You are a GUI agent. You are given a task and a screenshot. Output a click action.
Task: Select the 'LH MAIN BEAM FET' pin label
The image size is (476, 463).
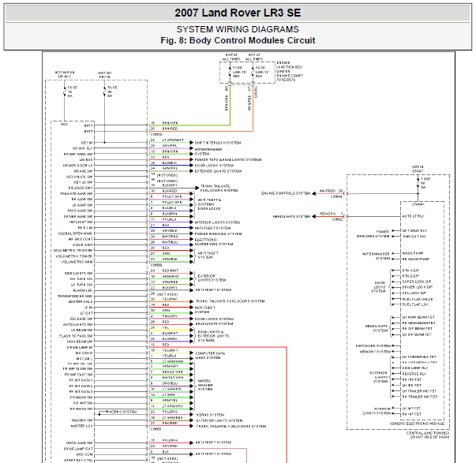pos(418,317)
